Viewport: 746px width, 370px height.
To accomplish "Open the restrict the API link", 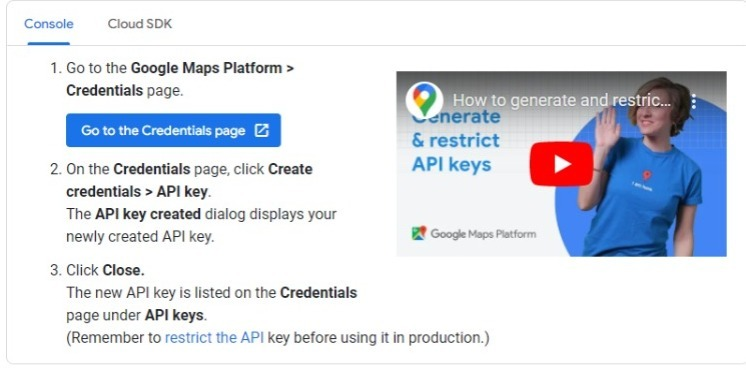I will 214,338.
